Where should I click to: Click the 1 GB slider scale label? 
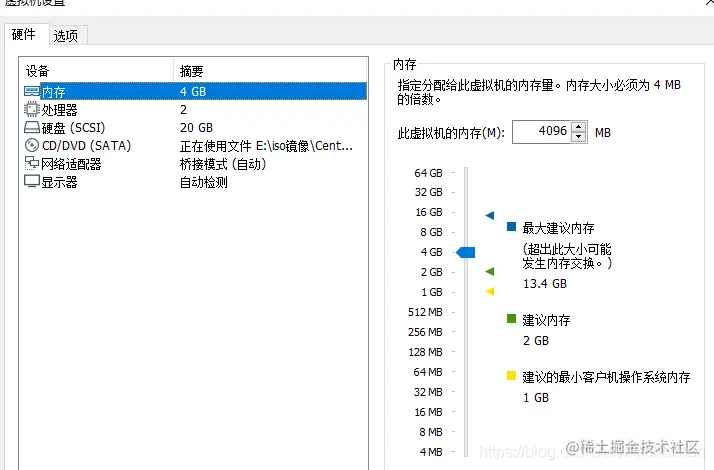[x=432, y=292]
